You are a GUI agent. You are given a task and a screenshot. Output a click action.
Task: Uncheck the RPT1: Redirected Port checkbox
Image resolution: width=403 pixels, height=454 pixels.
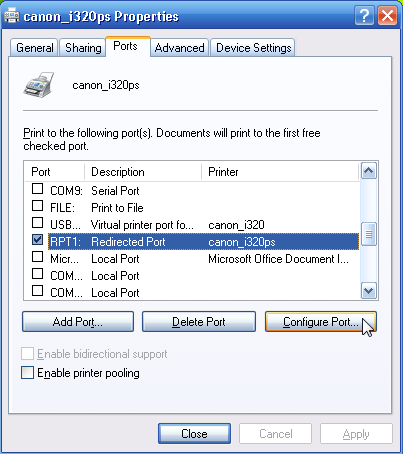[x=37, y=240]
